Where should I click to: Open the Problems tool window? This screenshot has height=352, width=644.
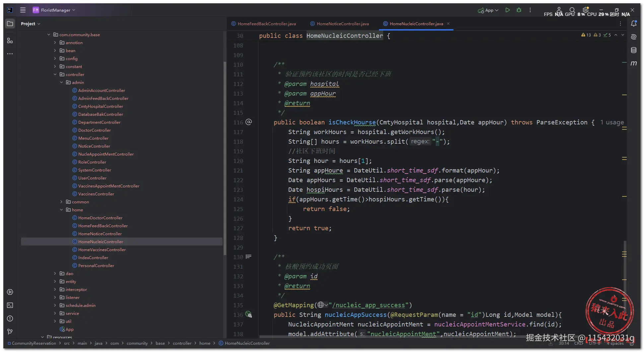pos(10,318)
